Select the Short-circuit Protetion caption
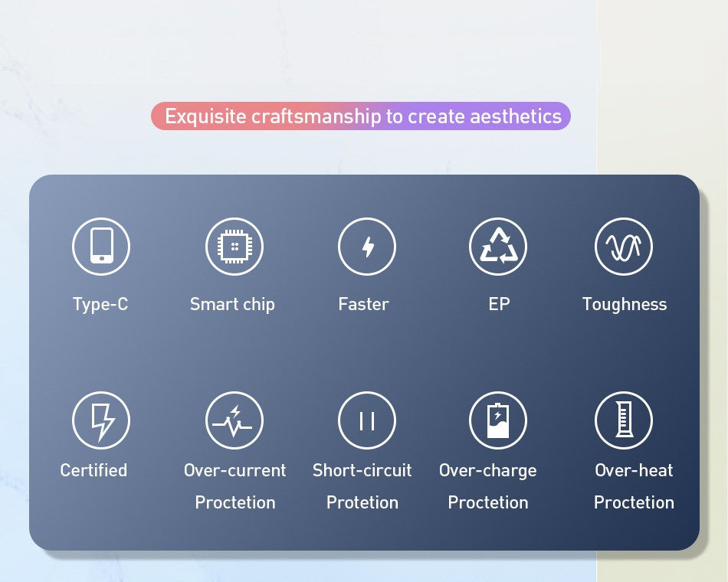Image resolution: width=728 pixels, height=582 pixels. (362, 486)
